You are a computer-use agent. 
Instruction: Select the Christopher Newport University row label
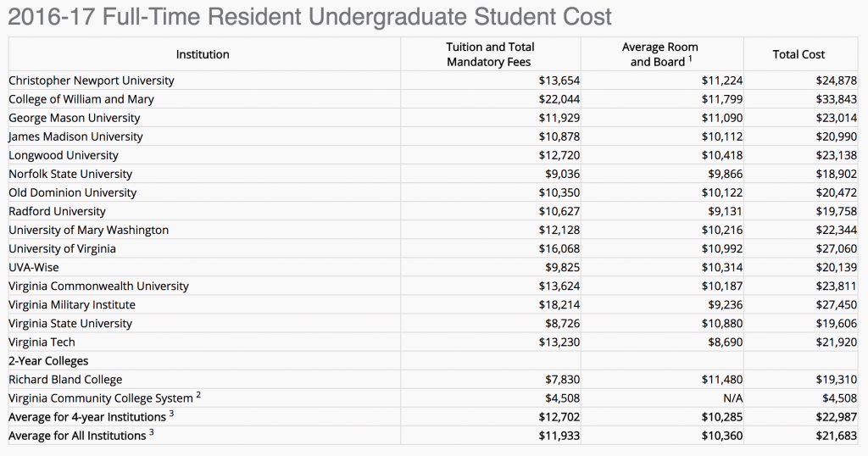(x=92, y=81)
